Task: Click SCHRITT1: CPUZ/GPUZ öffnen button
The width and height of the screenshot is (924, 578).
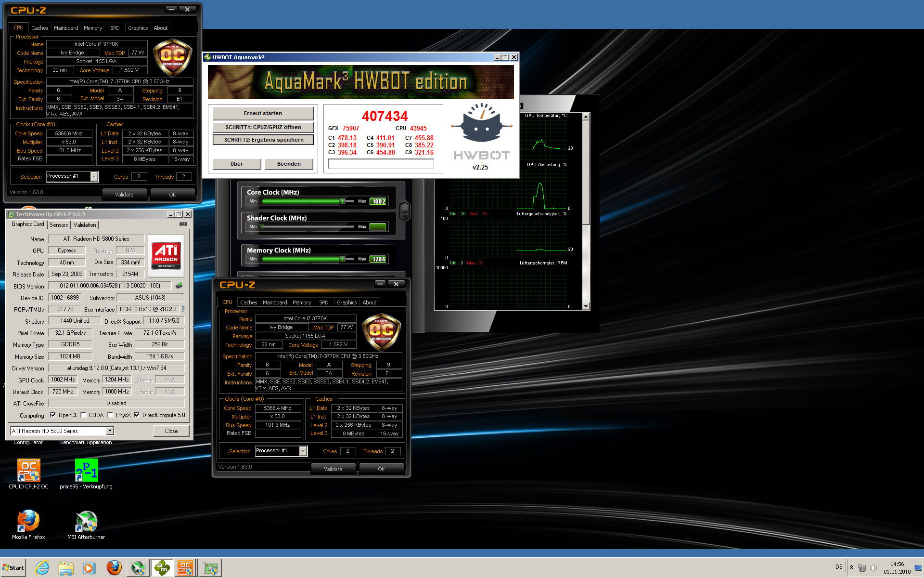Action: click(x=263, y=127)
